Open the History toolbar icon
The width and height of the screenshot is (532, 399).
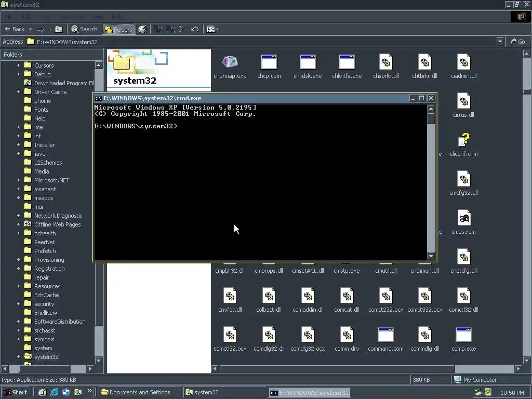142,29
